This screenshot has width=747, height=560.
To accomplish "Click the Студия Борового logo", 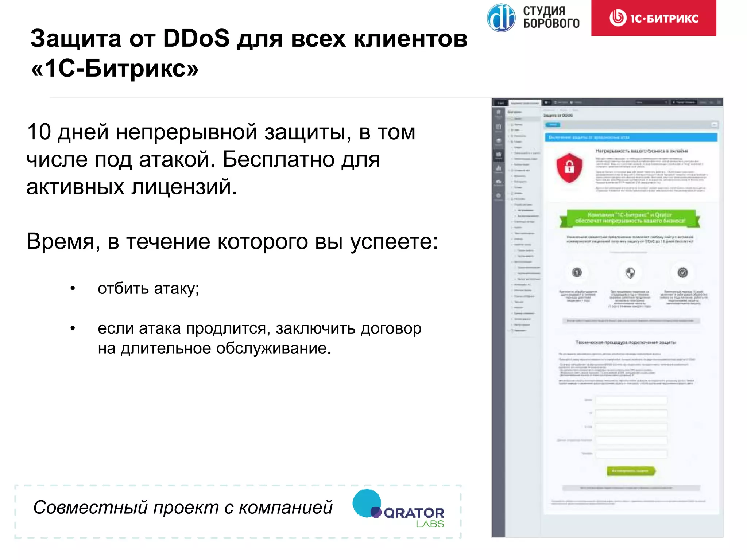I will 533,17.
